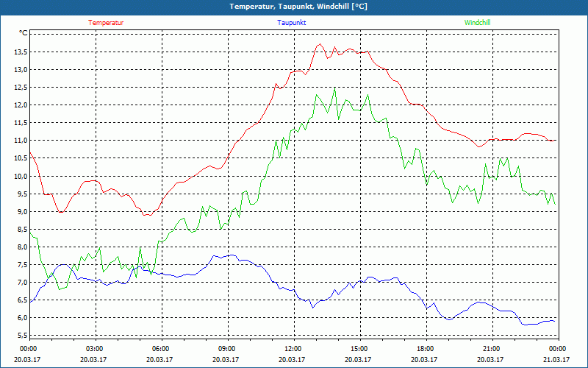Click the 5,5 y-axis value
The width and height of the screenshot is (588, 368).
tap(22, 336)
